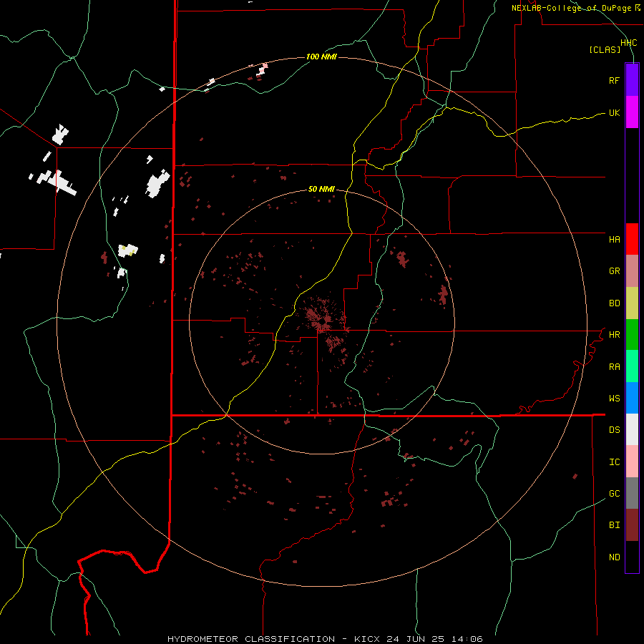
Task: Click the 'GR' legend label
Action: [x=614, y=271]
